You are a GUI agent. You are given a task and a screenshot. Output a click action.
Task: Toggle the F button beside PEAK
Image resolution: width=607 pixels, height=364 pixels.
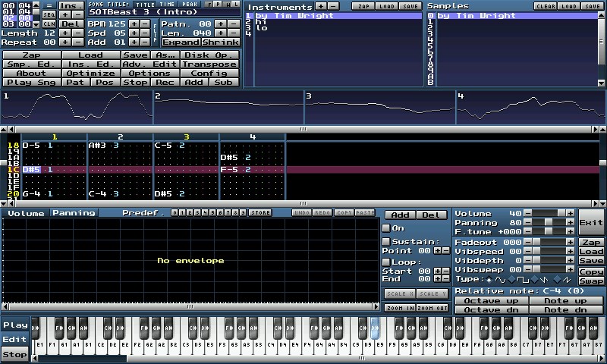pyautogui.click(x=209, y=5)
